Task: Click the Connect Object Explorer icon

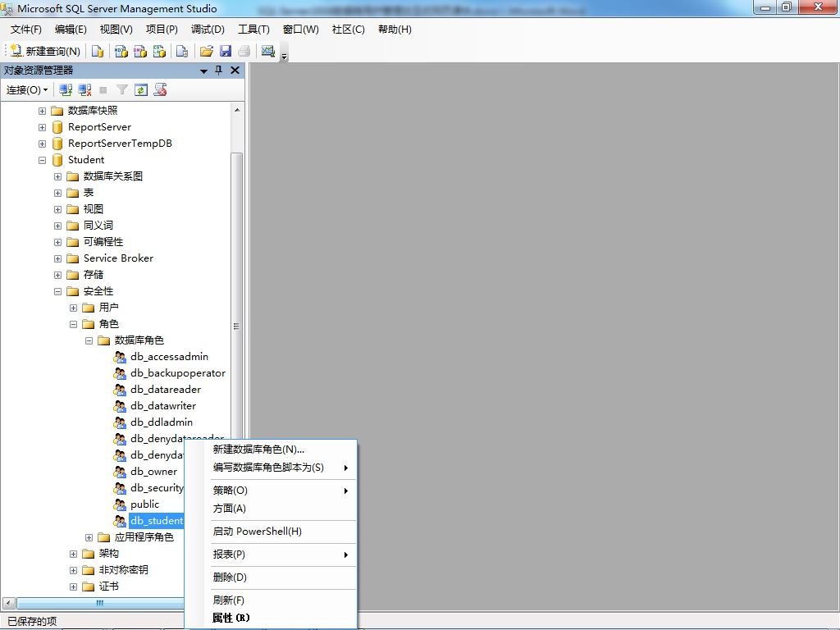Action: [x=66, y=90]
